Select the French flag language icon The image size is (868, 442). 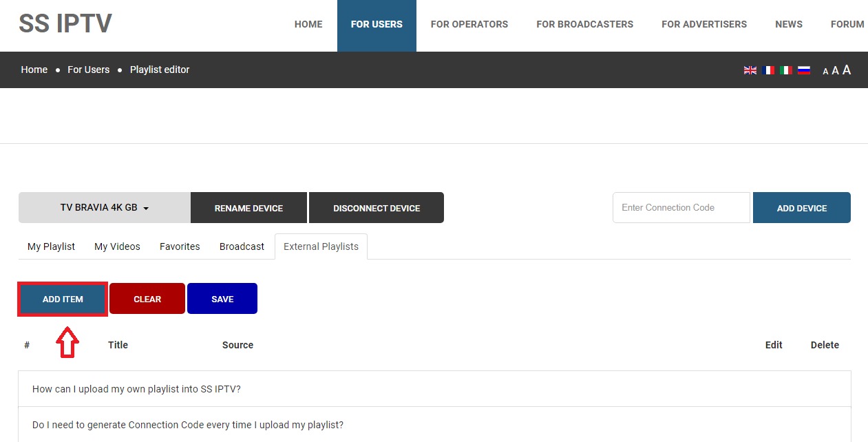coord(768,70)
